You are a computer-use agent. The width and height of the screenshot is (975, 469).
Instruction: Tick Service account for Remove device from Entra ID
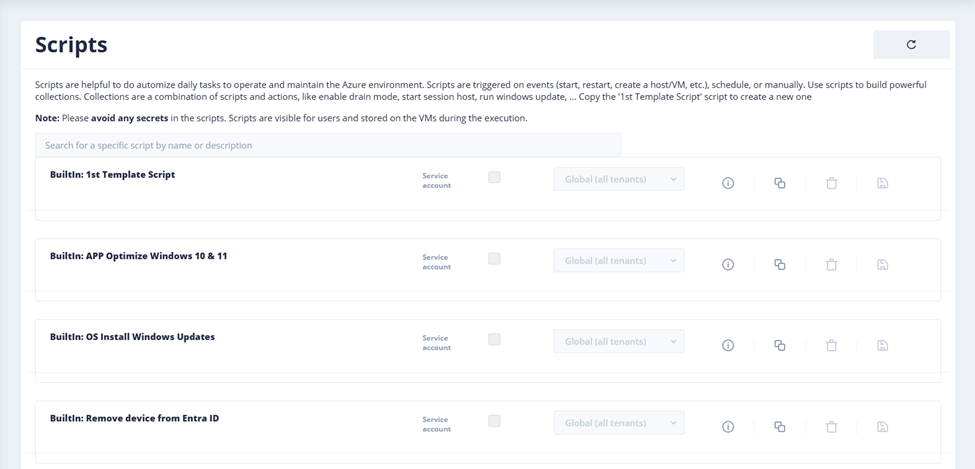pyautogui.click(x=494, y=421)
